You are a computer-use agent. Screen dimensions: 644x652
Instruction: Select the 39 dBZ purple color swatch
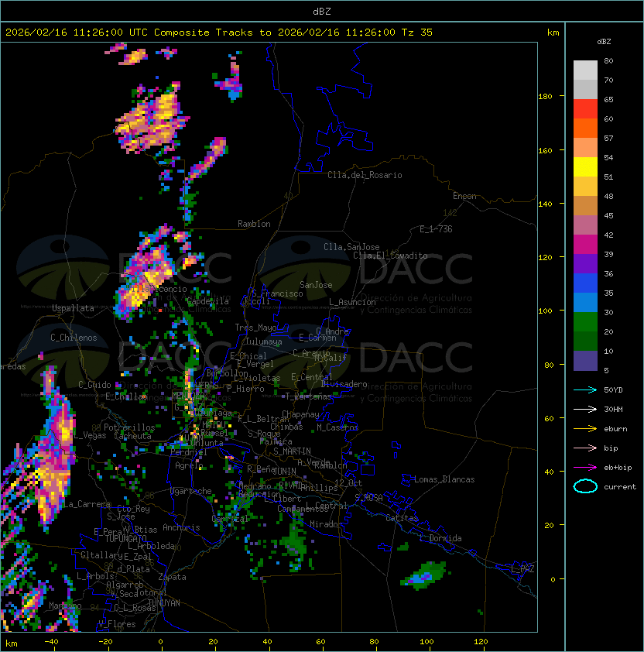(585, 263)
